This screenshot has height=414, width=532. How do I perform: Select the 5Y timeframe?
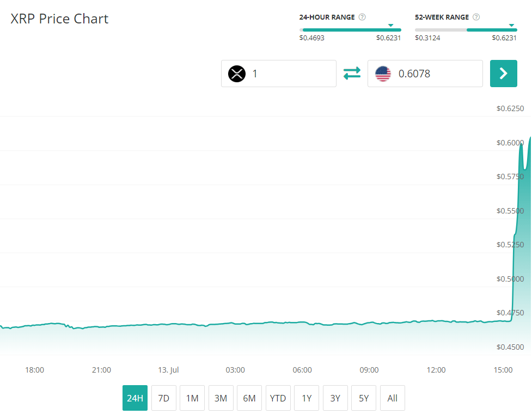[x=364, y=398]
